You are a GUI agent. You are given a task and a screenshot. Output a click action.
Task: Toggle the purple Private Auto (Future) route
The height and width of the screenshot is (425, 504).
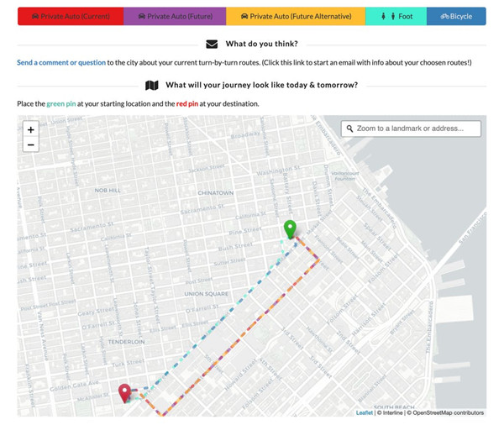tap(175, 16)
